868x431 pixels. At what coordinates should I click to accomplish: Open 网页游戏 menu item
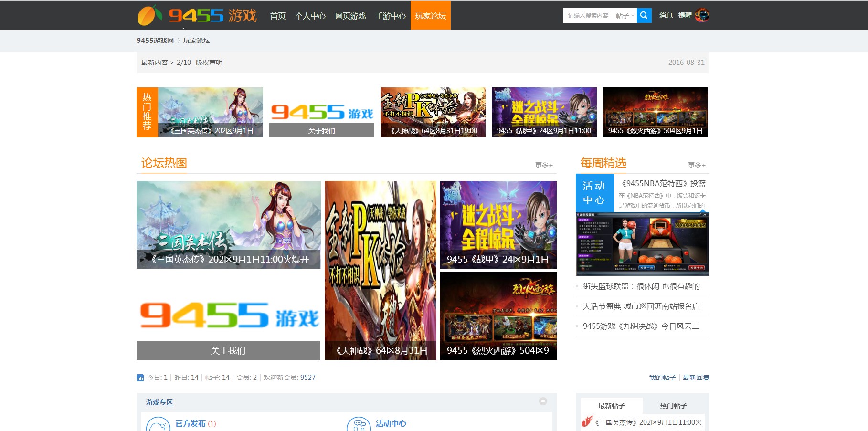point(350,16)
